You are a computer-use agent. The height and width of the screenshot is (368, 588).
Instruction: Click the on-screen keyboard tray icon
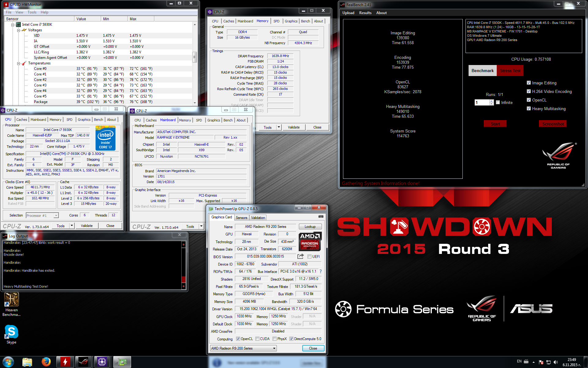coord(526,361)
